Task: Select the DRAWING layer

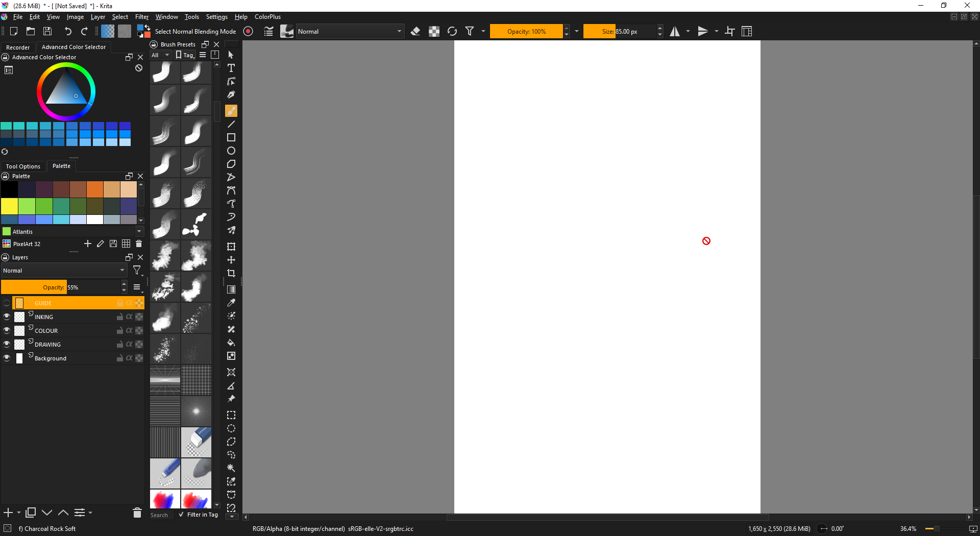Action: coord(48,344)
